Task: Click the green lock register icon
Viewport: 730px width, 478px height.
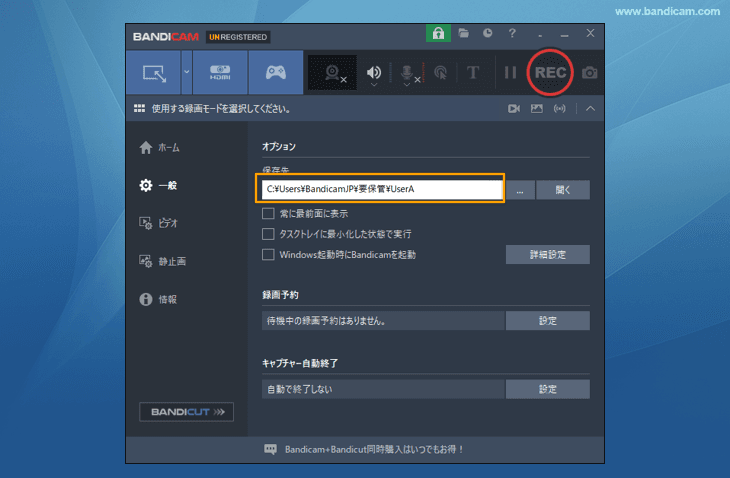Action: [x=438, y=33]
